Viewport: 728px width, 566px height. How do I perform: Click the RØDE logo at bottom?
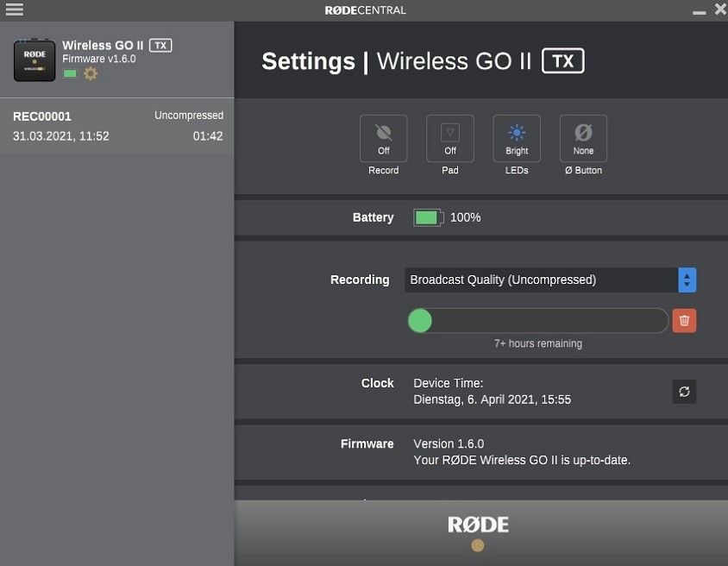click(478, 525)
